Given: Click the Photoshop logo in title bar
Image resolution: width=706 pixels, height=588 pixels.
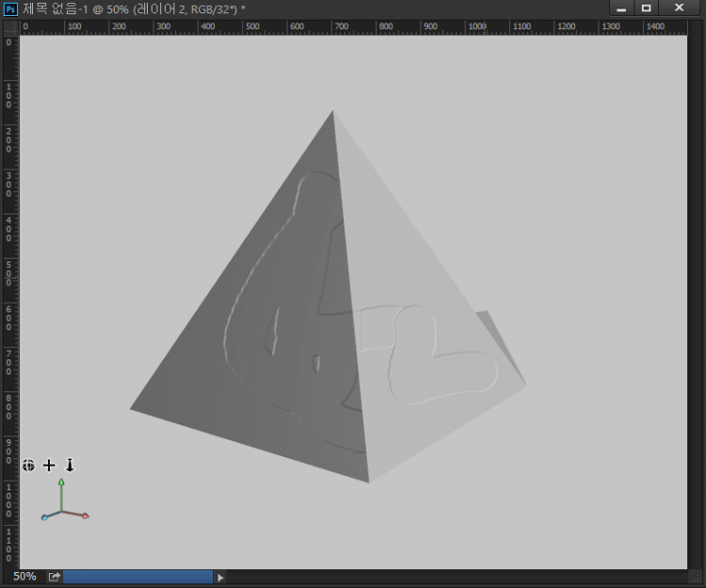Looking at the screenshot, I should click(x=10, y=8).
